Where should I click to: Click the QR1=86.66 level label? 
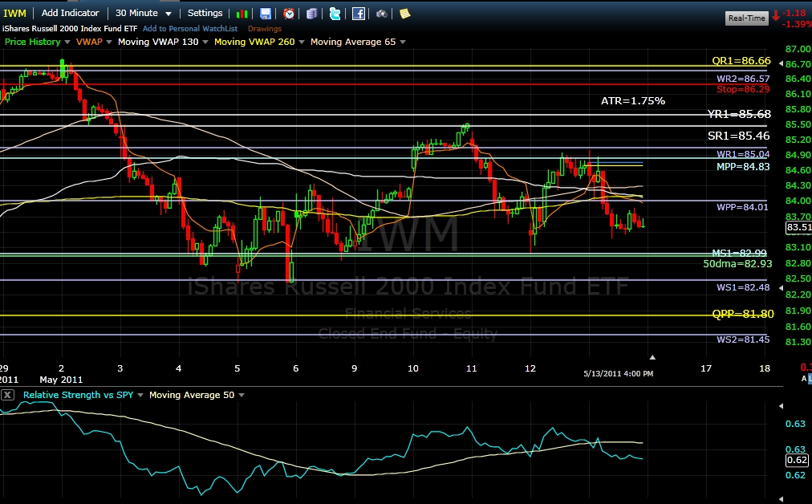tap(741, 61)
